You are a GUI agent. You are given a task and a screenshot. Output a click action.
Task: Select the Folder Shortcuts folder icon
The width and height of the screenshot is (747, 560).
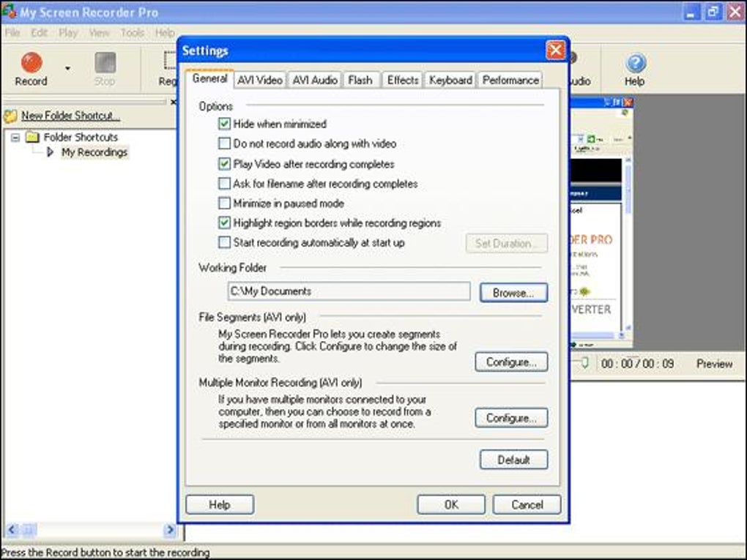32,137
